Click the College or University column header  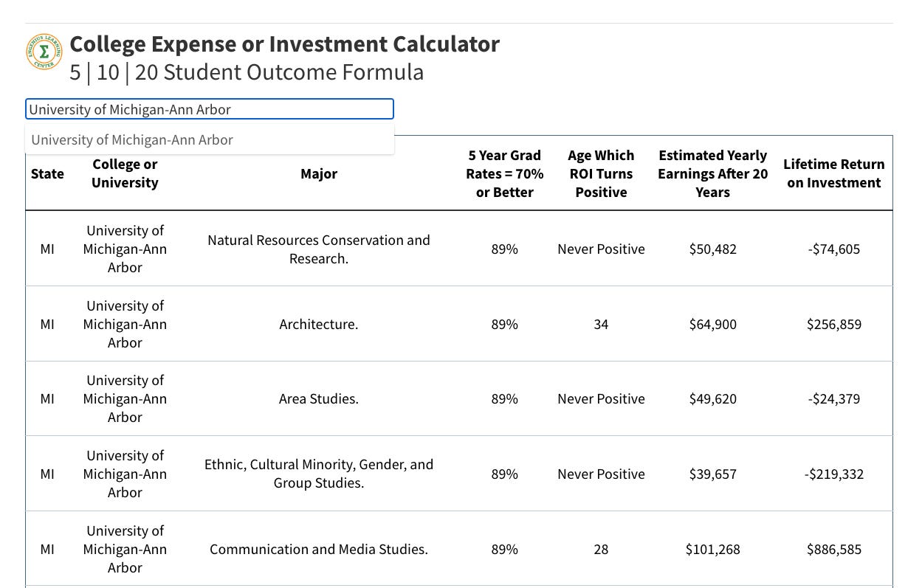tap(125, 174)
